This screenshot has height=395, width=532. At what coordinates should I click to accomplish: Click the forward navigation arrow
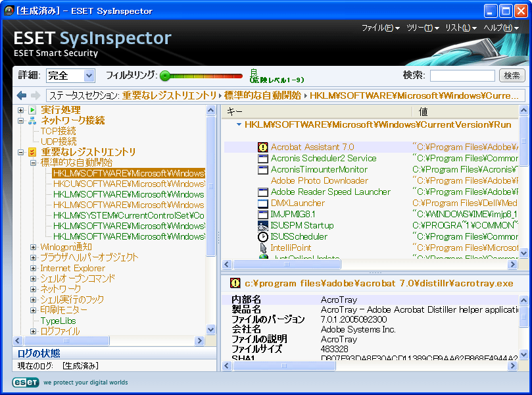pos(36,95)
